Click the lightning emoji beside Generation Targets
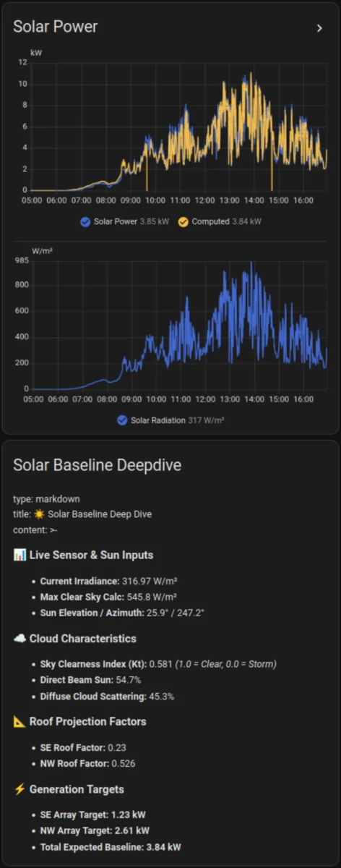341x868 pixels. (x=20, y=789)
